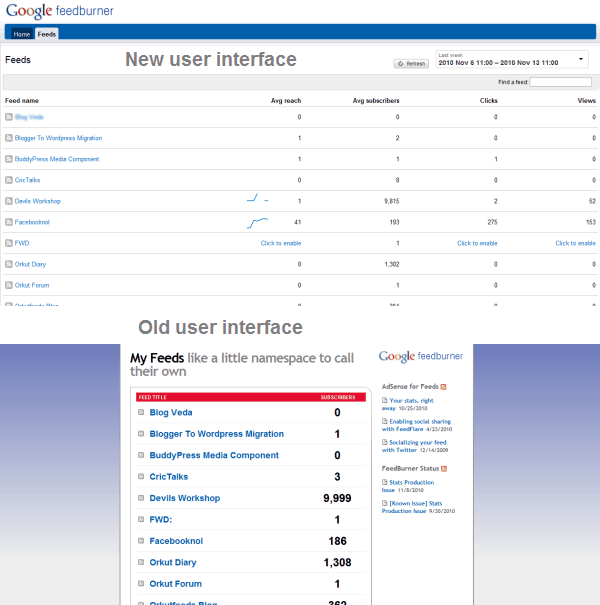
Task: Click the feed icon next to Orkut Diary in old interface
Action: click(142, 562)
